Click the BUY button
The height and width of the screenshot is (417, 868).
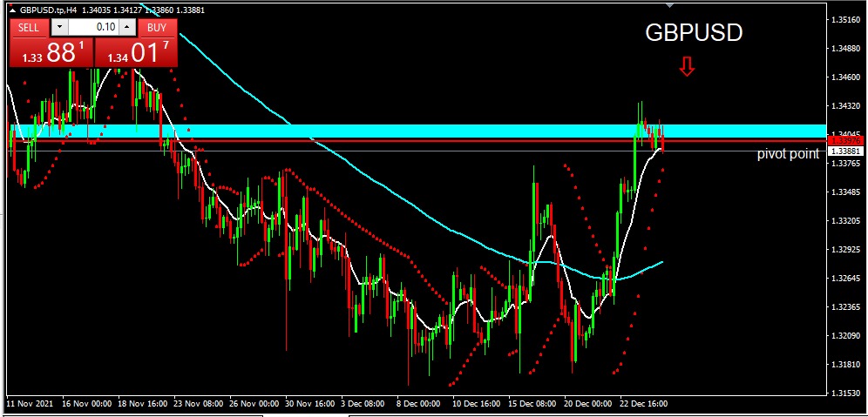click(157, 28)
